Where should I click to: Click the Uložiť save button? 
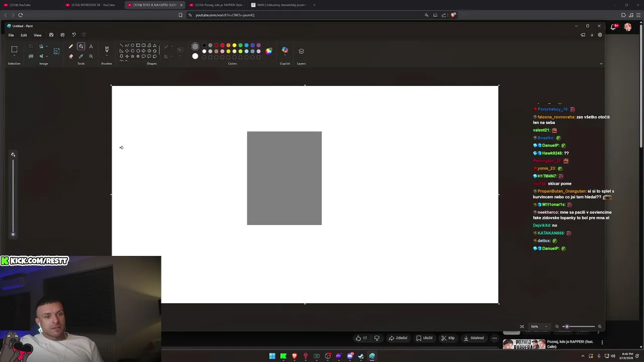coord(424,338)
